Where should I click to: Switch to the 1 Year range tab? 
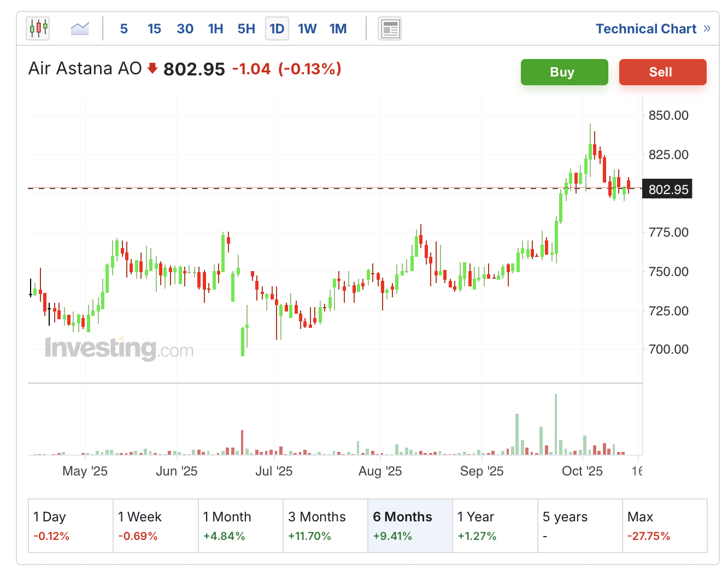(x=495, y=526)
